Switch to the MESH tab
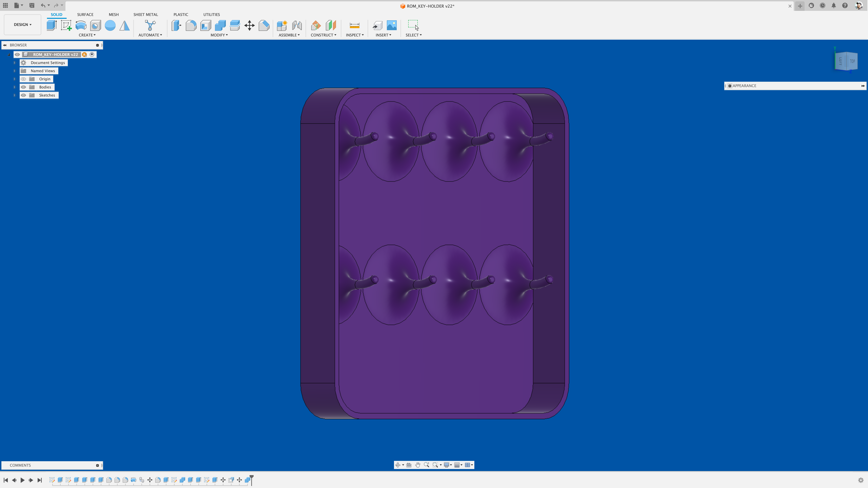Screen dimensions: 868x488 tap(114, 14)
